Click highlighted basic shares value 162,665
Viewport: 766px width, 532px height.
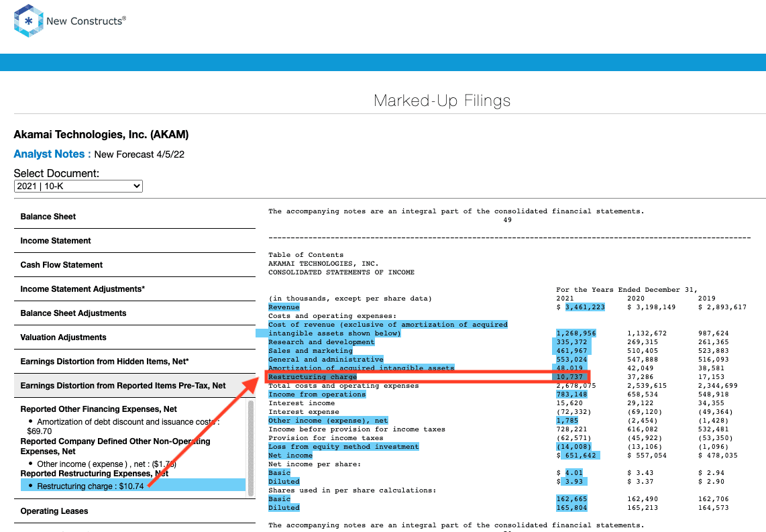click(571, 499)
